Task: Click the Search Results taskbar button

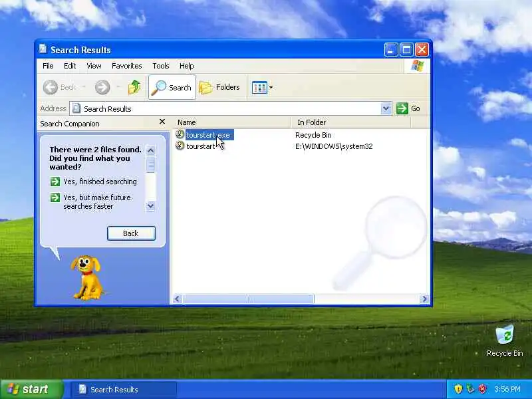Action: pyautogui.click(x=124, y=390)
